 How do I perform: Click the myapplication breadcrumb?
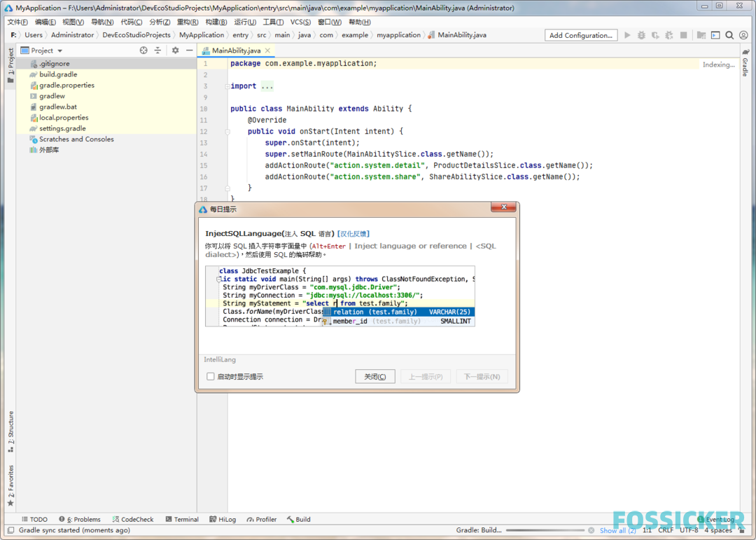399,35
